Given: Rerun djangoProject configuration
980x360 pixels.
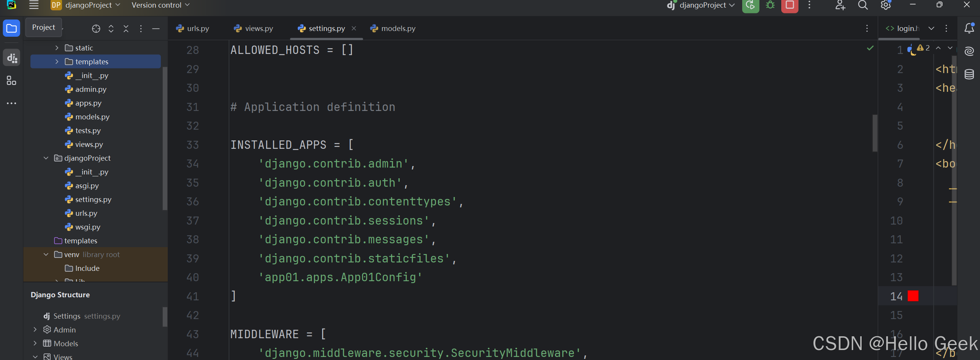Looking at the screenshot, I should click(751, 5).
